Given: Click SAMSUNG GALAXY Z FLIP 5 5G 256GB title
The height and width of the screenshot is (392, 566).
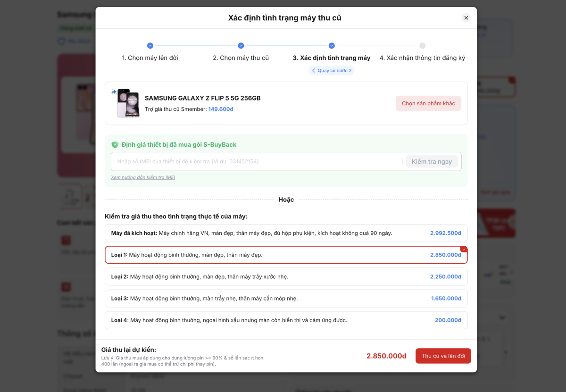Looking at the screenshot, I should click(x=203, y=98).
